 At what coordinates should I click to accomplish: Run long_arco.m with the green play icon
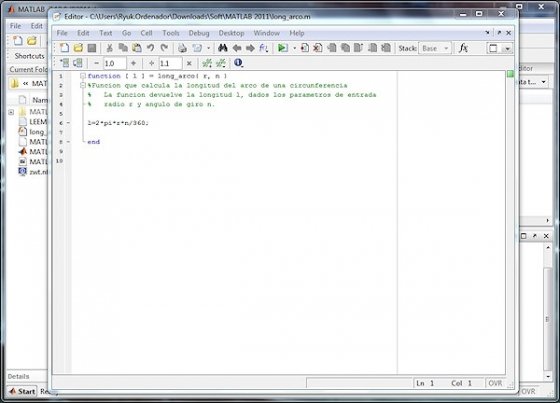point(282,48)
